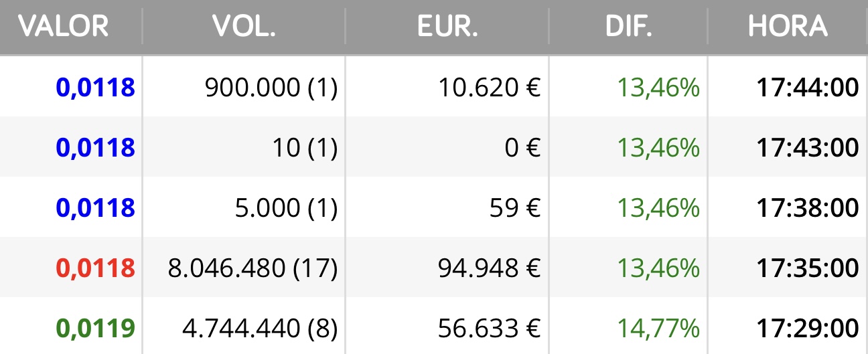Click the 10.620 € amount cell

point(489,88)
